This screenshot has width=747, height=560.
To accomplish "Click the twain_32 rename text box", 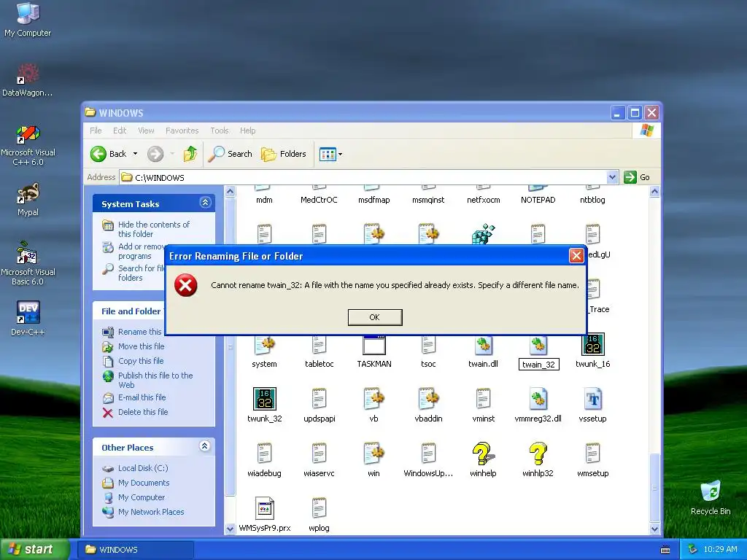I will click(x=538, y=365).
